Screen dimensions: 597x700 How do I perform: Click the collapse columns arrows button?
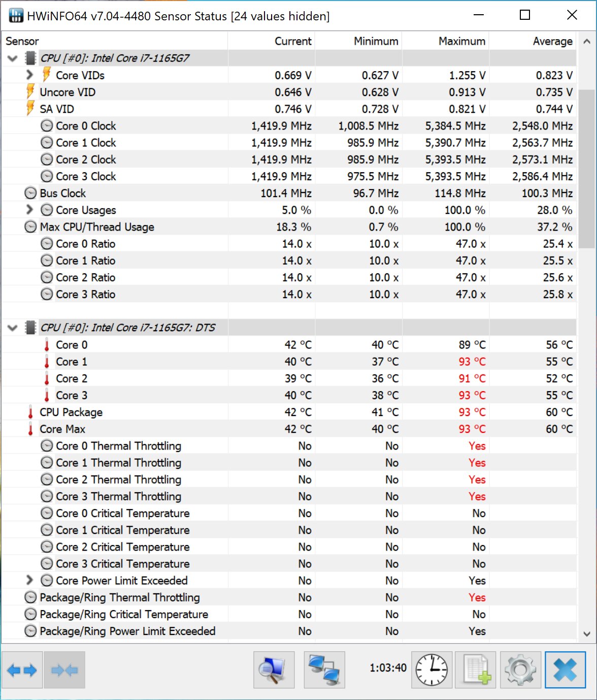tap(64, 671)
